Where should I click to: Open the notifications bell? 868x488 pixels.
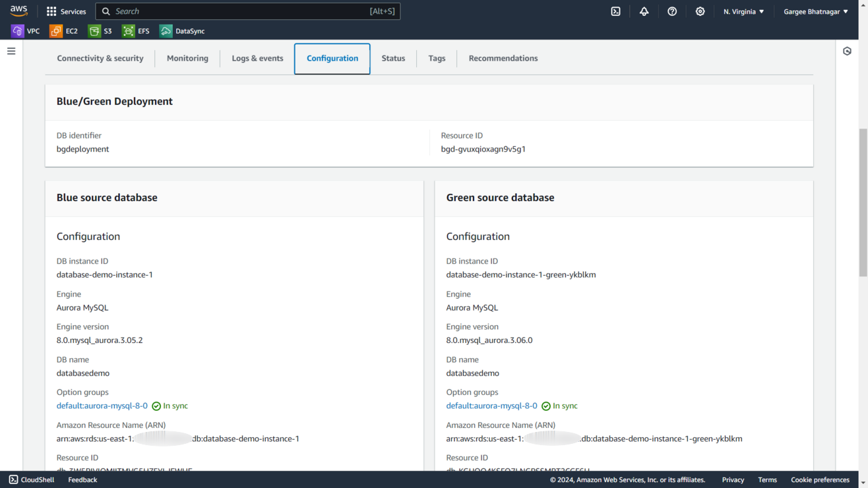point(644,11)
